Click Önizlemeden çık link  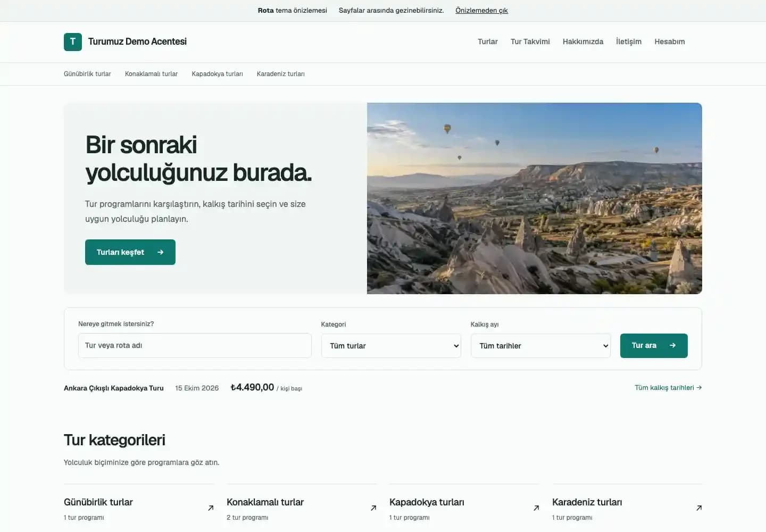coord(481,11)
